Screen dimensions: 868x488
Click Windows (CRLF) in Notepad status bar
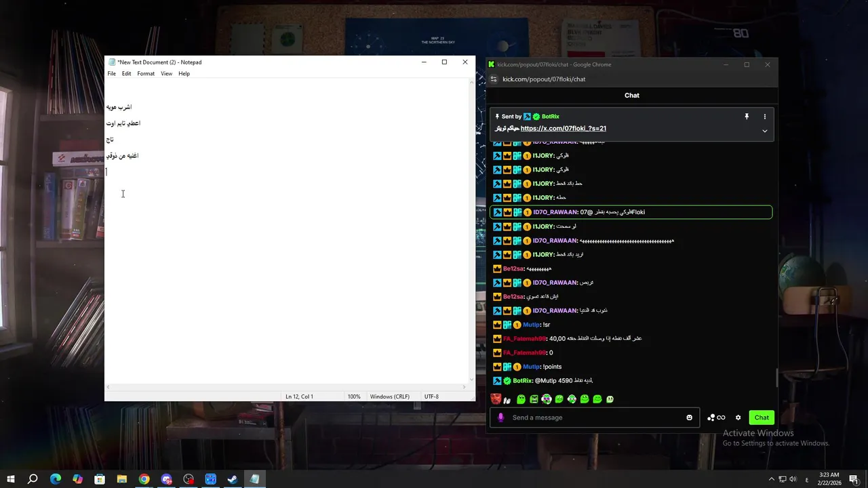click(389, 396)
